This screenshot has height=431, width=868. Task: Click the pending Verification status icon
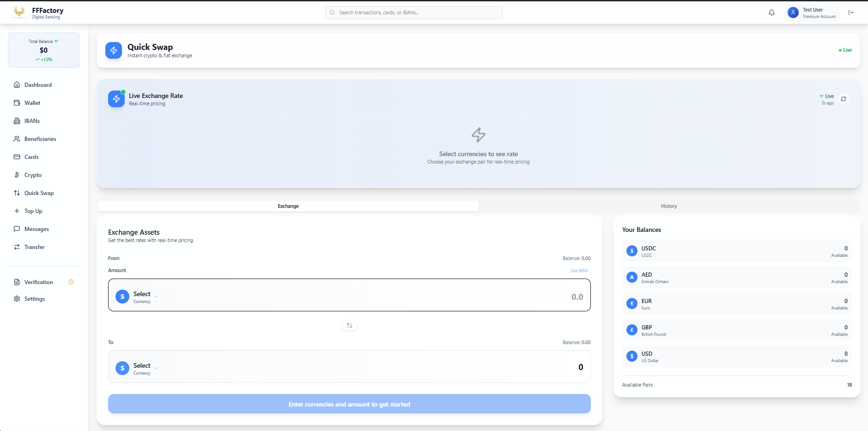(71, 282)
